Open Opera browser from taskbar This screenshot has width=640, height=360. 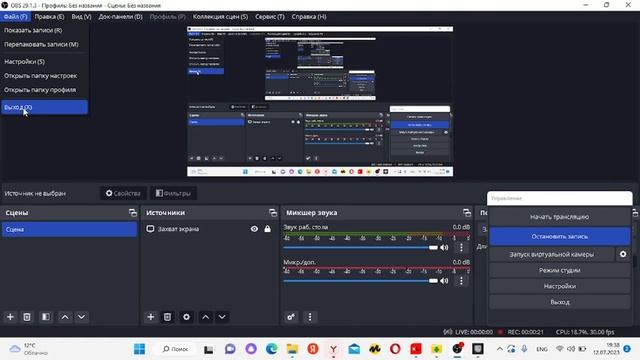(395, 349)
